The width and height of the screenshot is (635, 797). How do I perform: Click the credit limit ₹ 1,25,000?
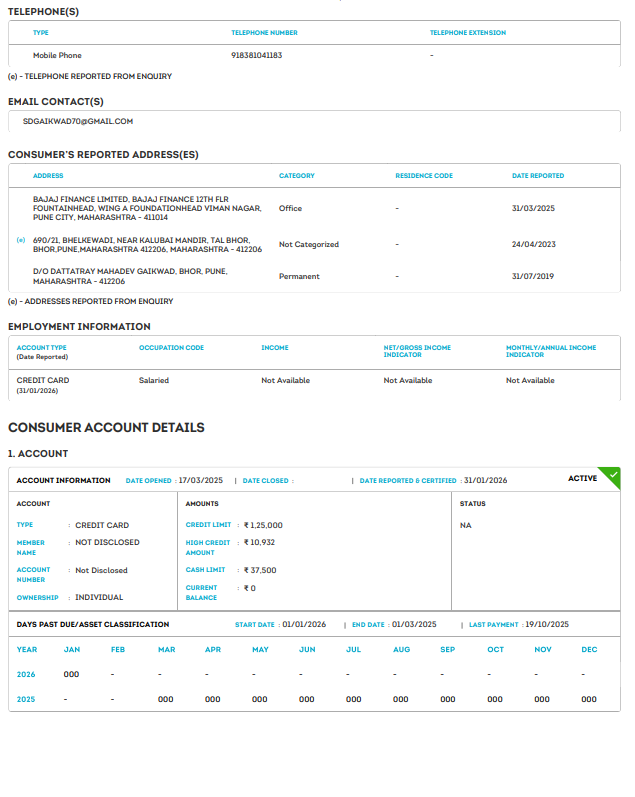point(263,525)
